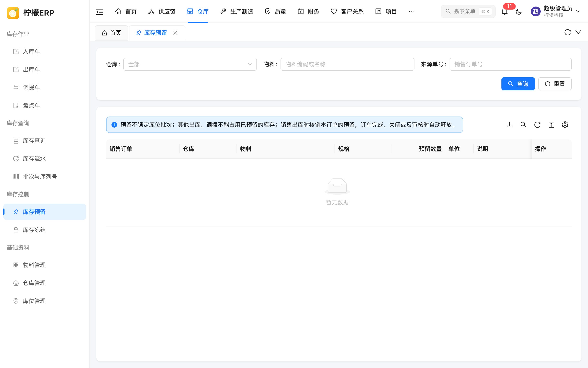Open 供应链 top menu
This screenshot has width=588, height=368.
(x=162, y=11)
